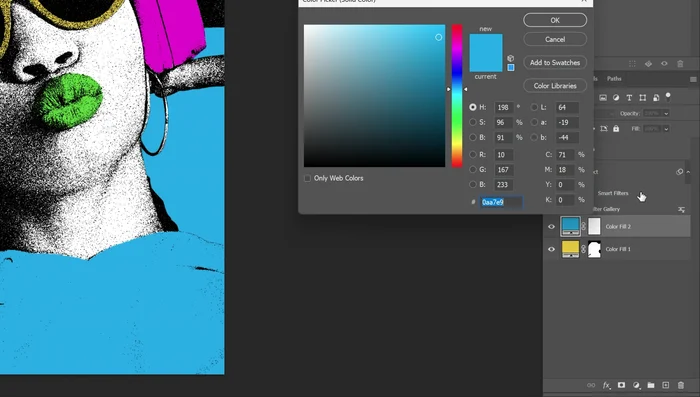Viewport: 700px width, 397px height.
Task: Hide the Color Fill 2 layer
Action: click(x=551, y=226)
